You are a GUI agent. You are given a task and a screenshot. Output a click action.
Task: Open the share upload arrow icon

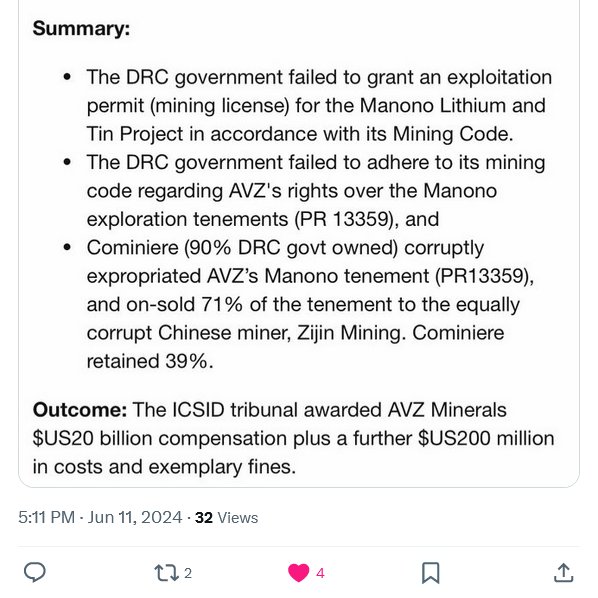[563, 573]
